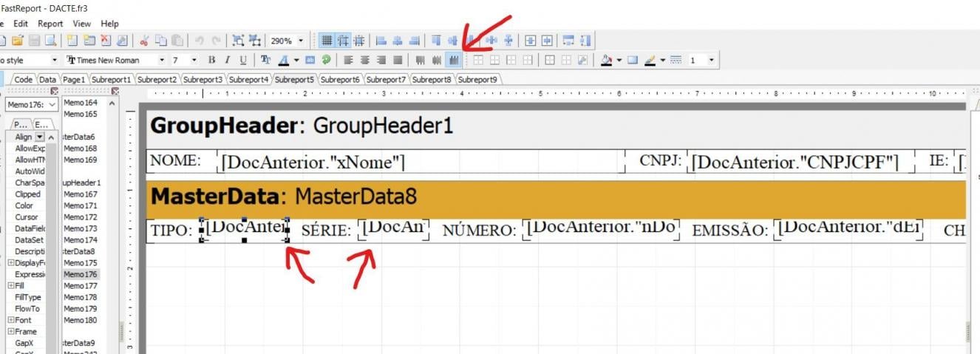The image size is (980, 354).
Task: Switch to the Page1 tab
Action: pos(74,79)
